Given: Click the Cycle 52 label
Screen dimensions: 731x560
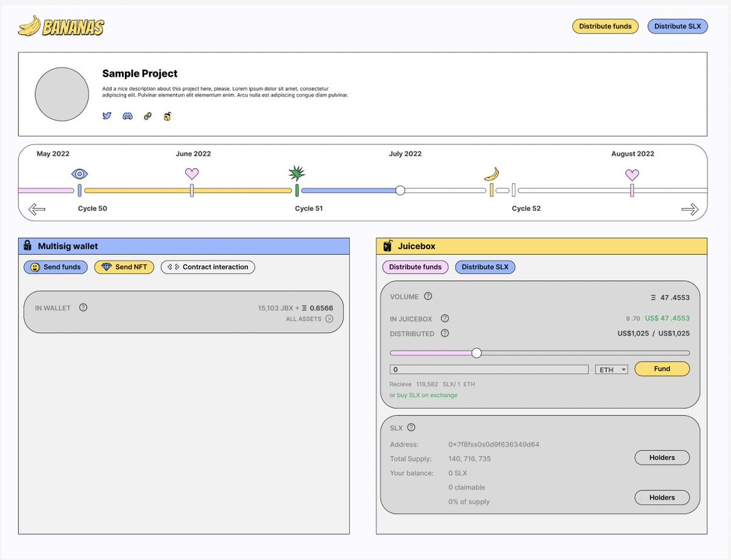Looking at the screenshot, I should pyautogui.click(x=526, y=208).
